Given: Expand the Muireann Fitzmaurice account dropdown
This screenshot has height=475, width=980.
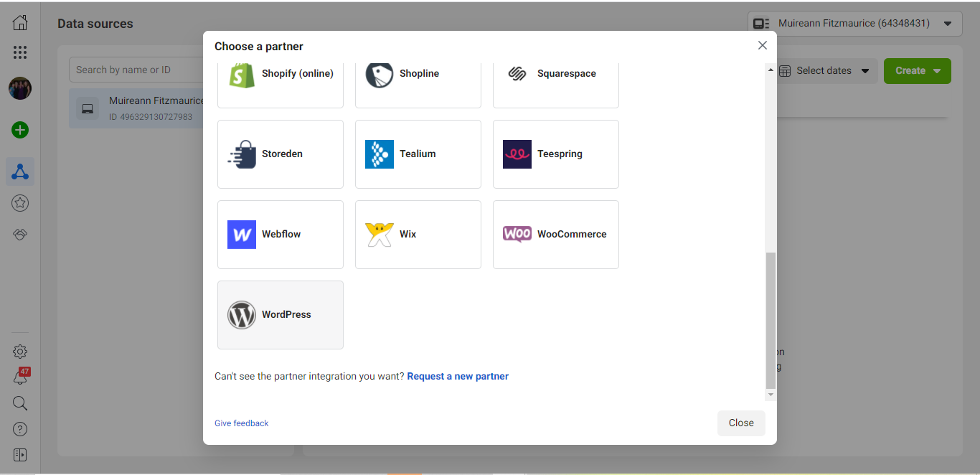Looking at the screenshot, I should point(854,24).
